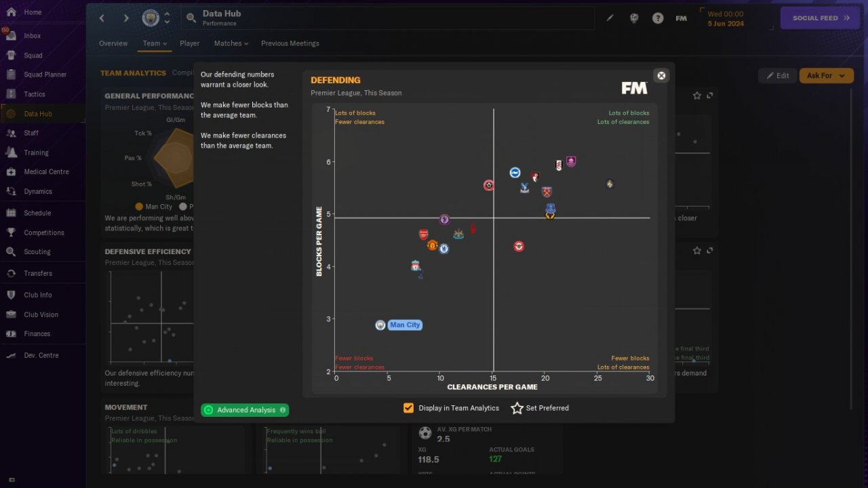Screen dimensions: 868x488
Task: Click the FM logo menu icon
Action: pos(682,18)
